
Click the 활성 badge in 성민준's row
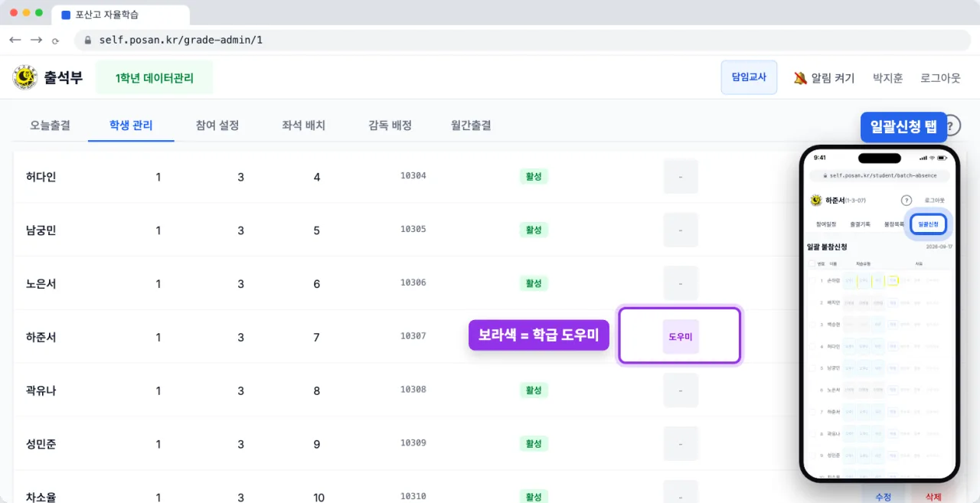pyautogui.click(x=534, y=444)
